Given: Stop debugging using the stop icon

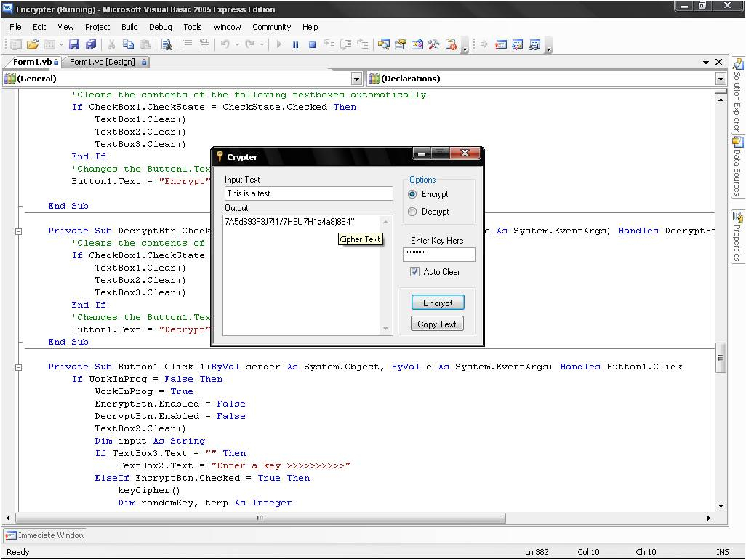Looking at the screenshot, I should [x=312, y=45].
